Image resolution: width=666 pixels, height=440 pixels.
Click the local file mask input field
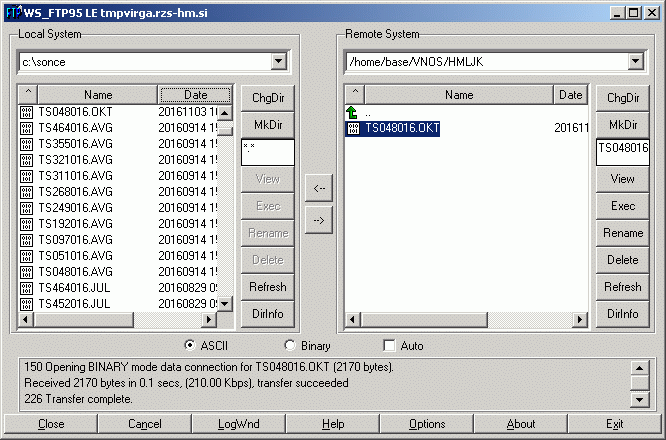coord(267,152)
